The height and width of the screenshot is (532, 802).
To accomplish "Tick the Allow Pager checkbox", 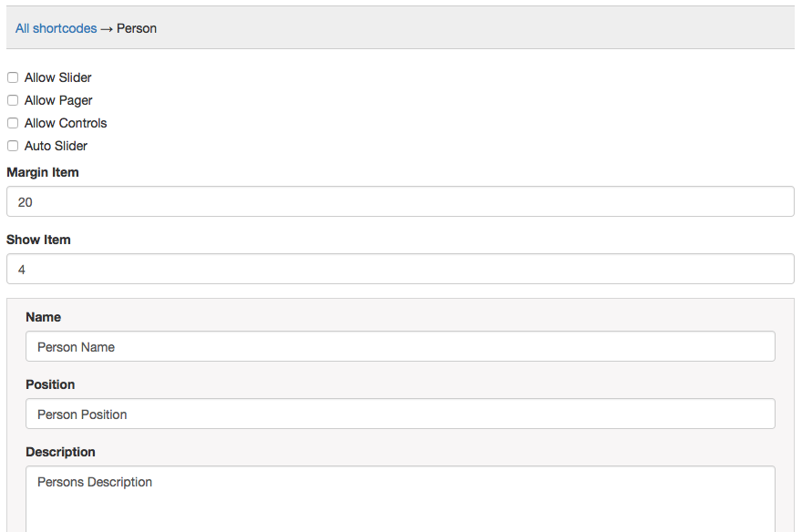I will pos(13,100).
